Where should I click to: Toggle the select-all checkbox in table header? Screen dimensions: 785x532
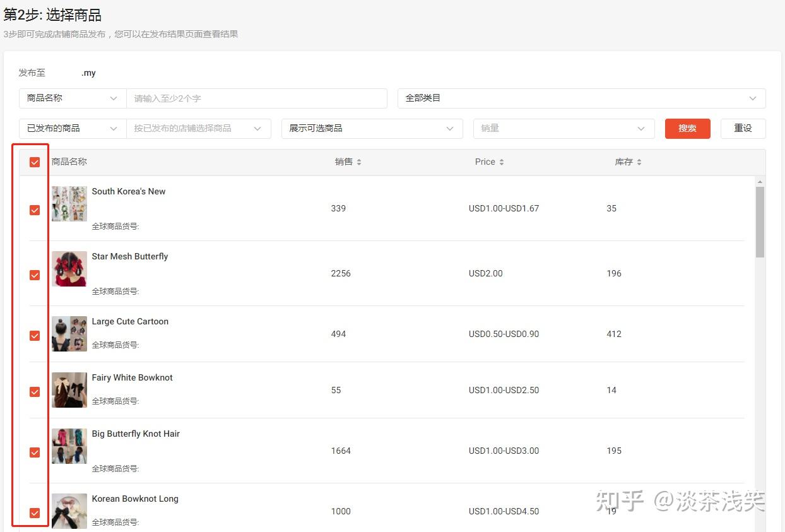pyautogui.click(x=35, y=162)
